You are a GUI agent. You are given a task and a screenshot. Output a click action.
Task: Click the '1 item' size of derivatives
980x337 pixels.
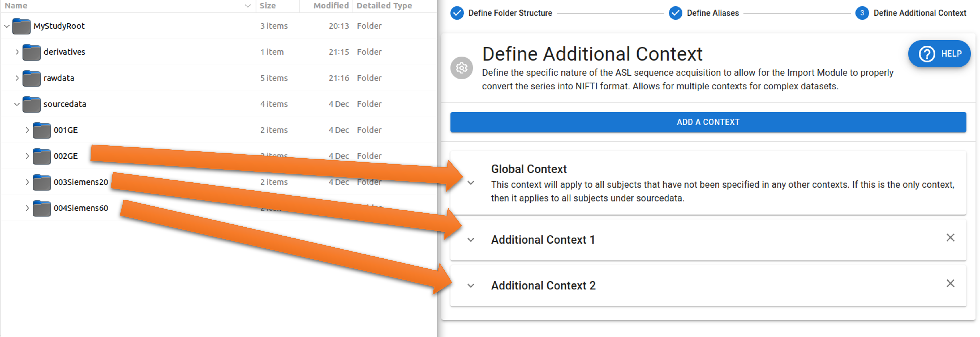pyautogui.click(x=272, y=52)
